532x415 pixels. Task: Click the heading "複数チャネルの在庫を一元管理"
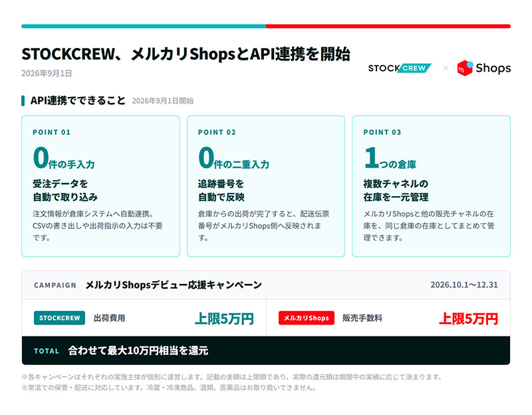396,190
